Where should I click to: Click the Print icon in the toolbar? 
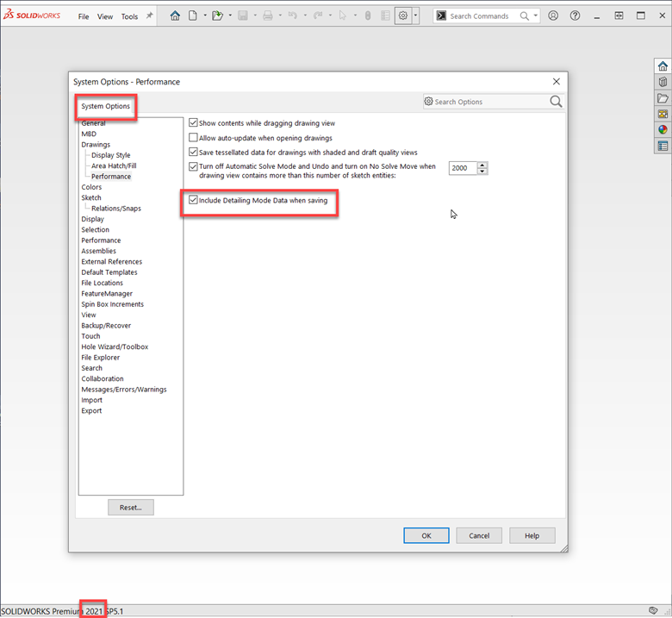(x=268, y=16)
